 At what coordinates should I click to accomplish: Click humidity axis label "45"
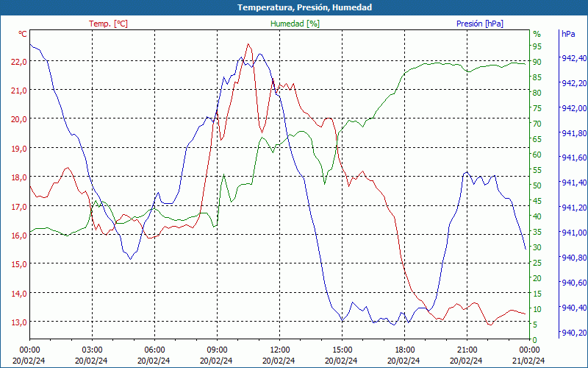tap(537, 201)
